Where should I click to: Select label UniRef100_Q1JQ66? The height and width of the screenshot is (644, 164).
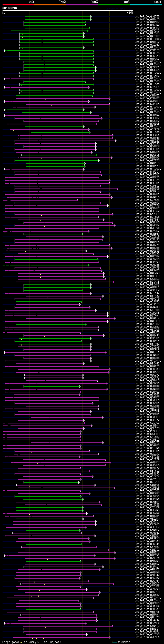coord(147,70)
